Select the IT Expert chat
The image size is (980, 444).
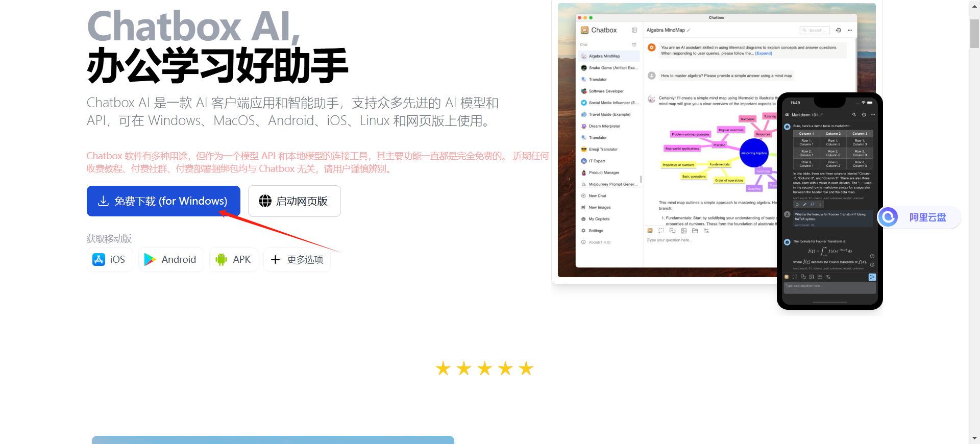coord(609,161)
